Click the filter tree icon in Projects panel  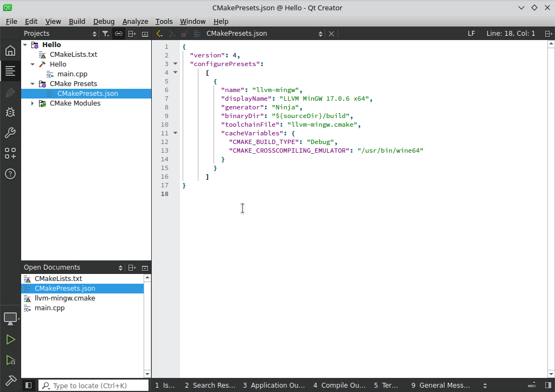pos(106,34)
